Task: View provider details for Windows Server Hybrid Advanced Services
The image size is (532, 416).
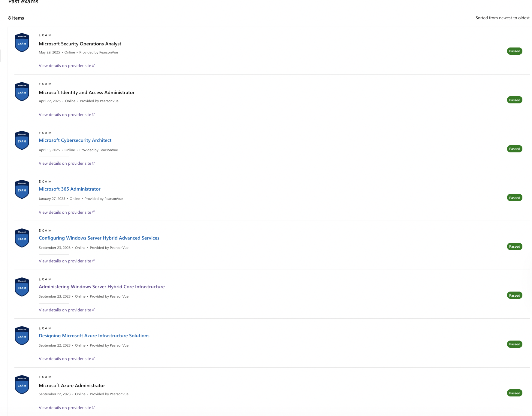Action: point(67,261)
